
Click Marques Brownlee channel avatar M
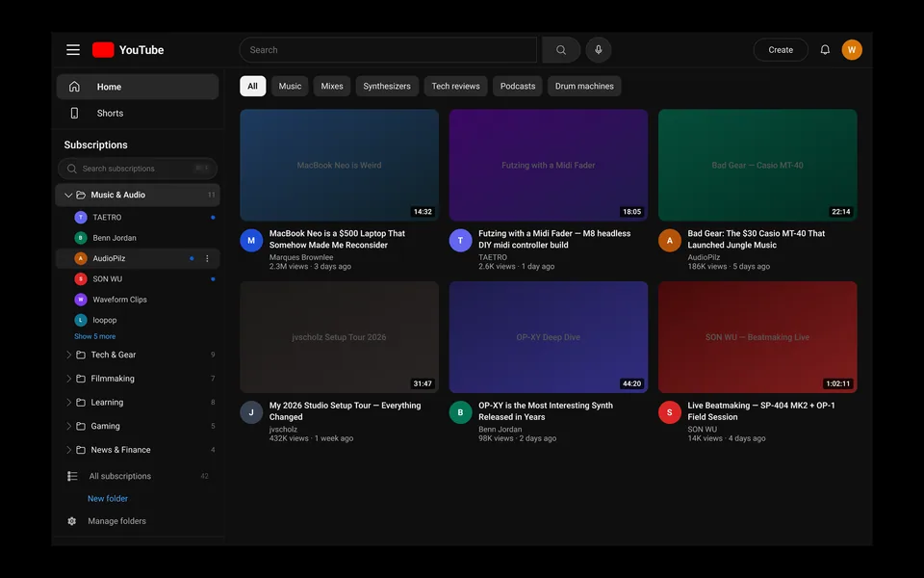251,241
